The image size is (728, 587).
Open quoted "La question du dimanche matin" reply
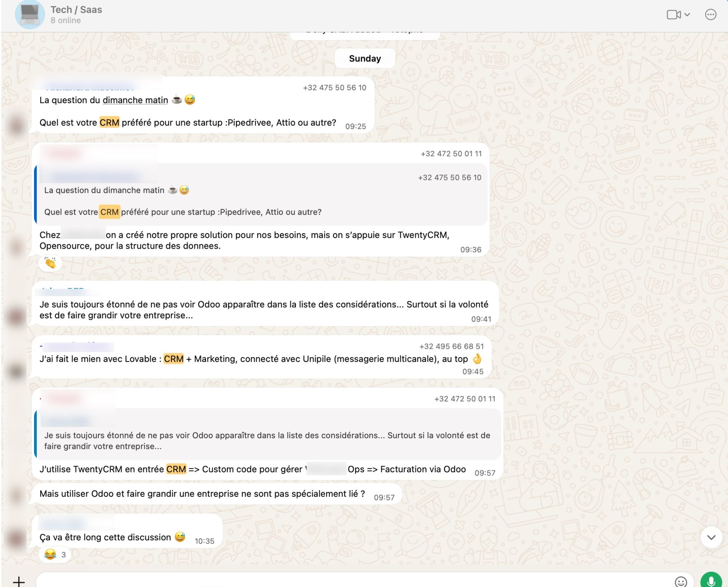coord(261,195)
